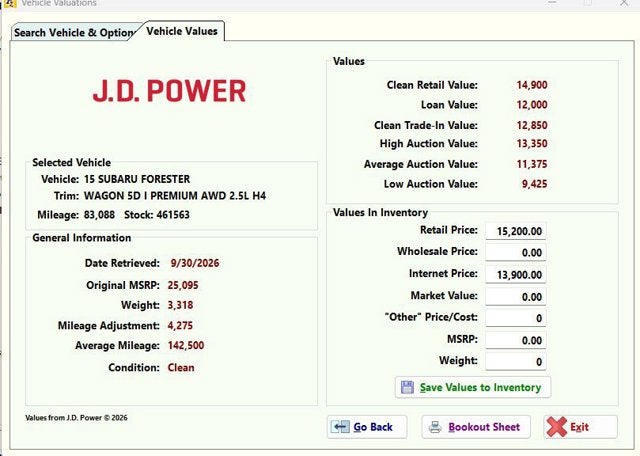
Task: Save Values to Inventory
Action: click(473, 387)
